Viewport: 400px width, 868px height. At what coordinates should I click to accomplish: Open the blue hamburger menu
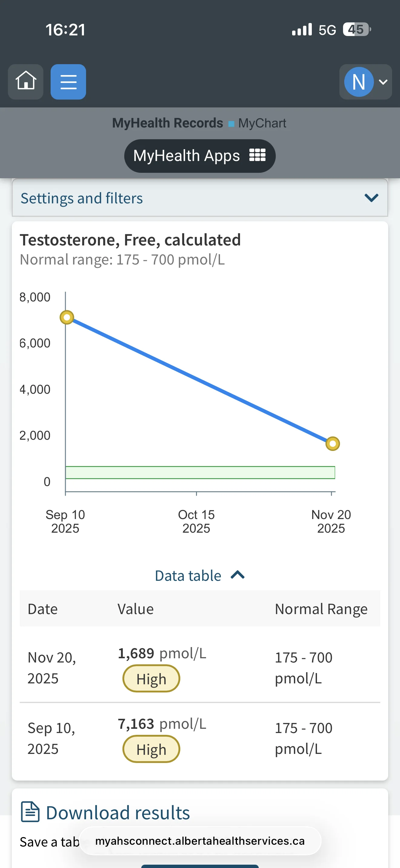68,81
